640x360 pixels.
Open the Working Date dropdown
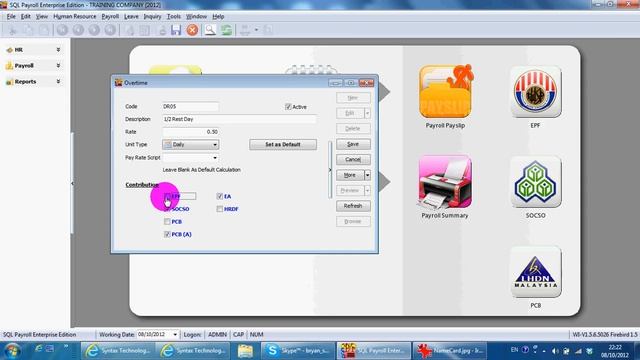point(175,335)
